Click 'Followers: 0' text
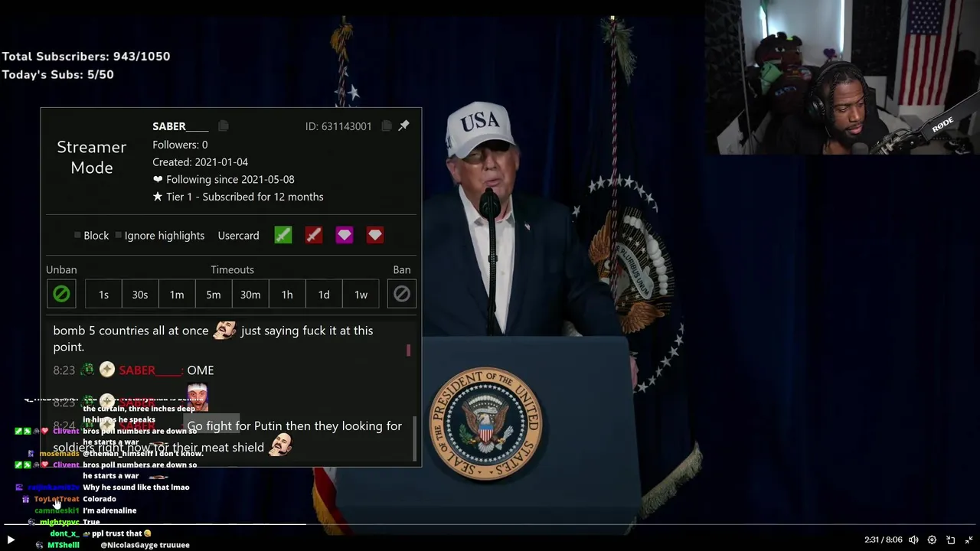Image resolution: width=980 pixels, height=551 pixels. pyautogui.click(x=180, y=145)
